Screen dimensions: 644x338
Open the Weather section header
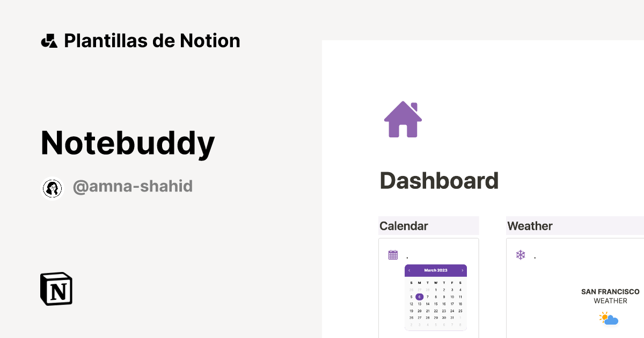[530, 226]
